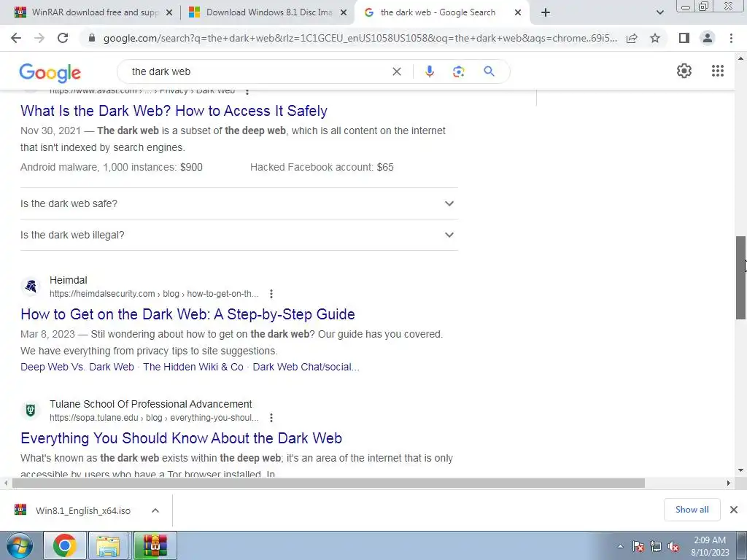
Task: Close the WinRAR download tab
Action: (x=169, y=12)
